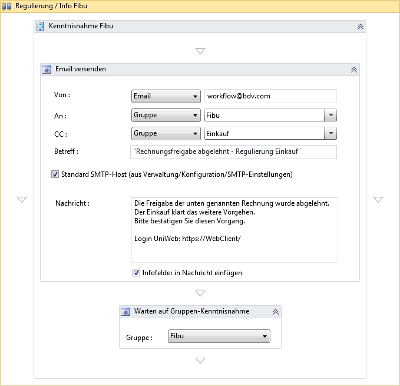
Task: Click the Kenntnisnahme Fibu activity icon
Action: click(x=40, y=26)
